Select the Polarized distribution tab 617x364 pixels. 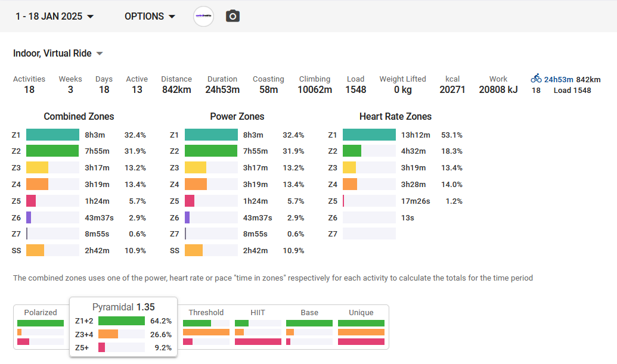(x=41, y=312)
